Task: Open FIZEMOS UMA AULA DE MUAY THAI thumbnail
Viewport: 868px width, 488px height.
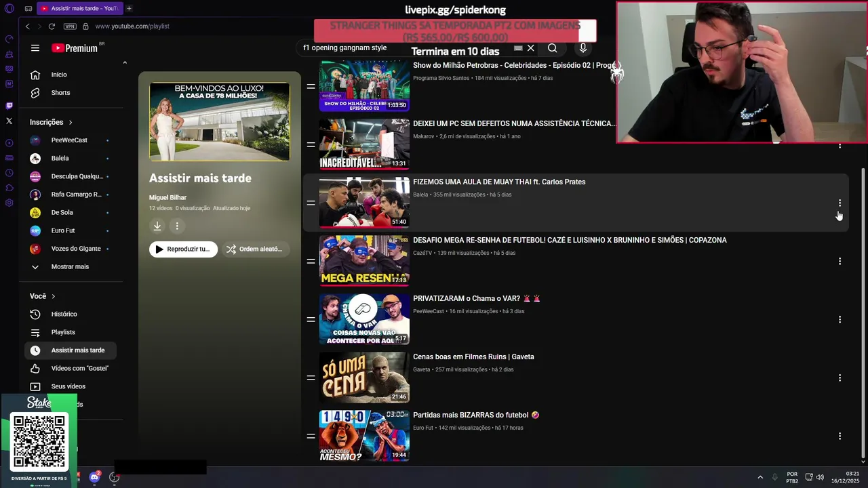Action: (364, 203)
